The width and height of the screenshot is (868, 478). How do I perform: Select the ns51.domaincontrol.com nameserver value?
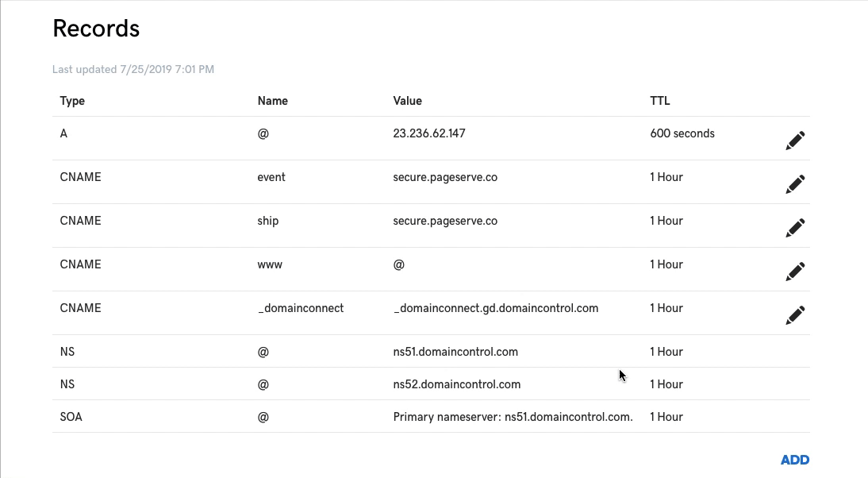(455, 352)
